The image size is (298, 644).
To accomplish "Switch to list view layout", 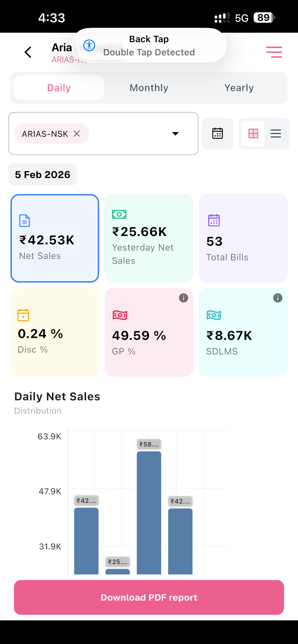I will click(276, 134).
